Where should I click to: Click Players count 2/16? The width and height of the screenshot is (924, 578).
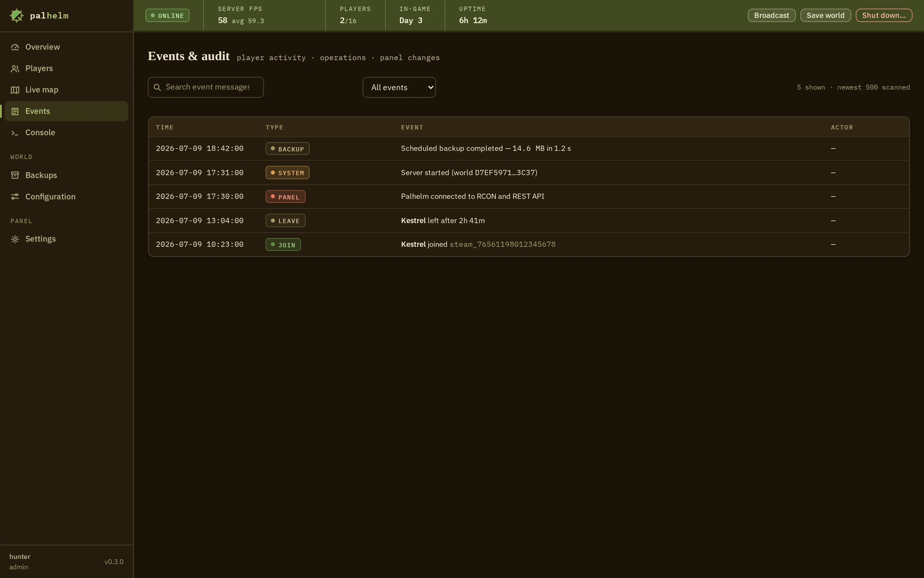348,20
